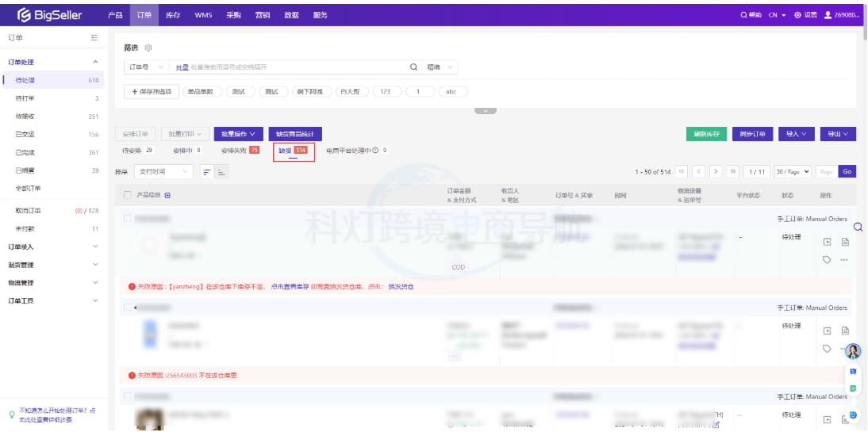Check the first order row's checkbox
The height and width of the screenshot is (436, 868).
pos(128,218)
